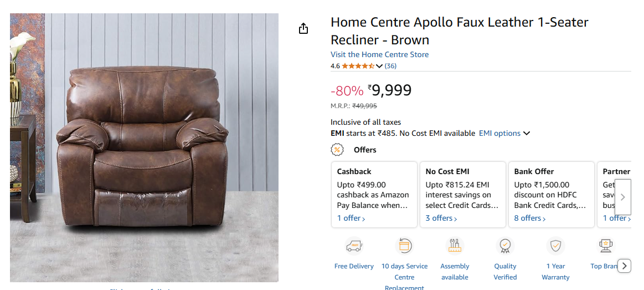Open the brown recliner product image

tap(144, 147)
